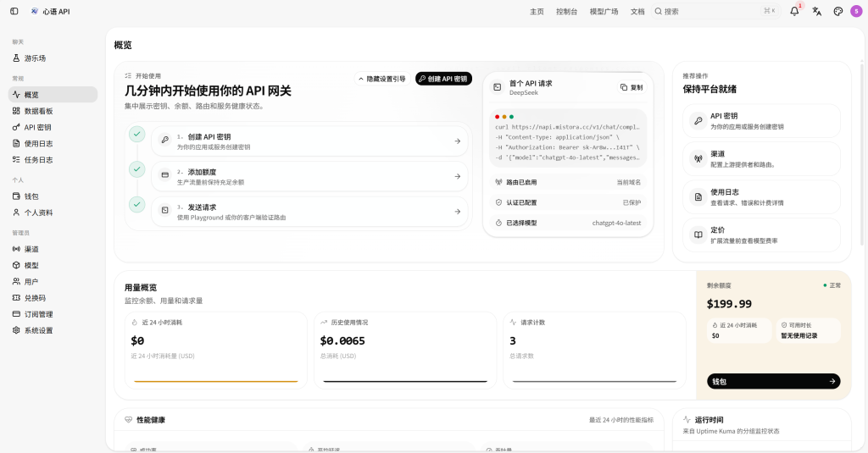This screenshot has width=868, height=453.
Task: Click the 认证已配置 status row
Action: coord(568,202)
